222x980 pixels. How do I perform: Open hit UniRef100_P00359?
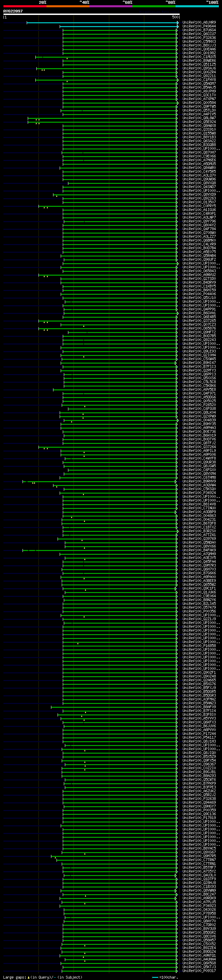(x=199, y=810)
